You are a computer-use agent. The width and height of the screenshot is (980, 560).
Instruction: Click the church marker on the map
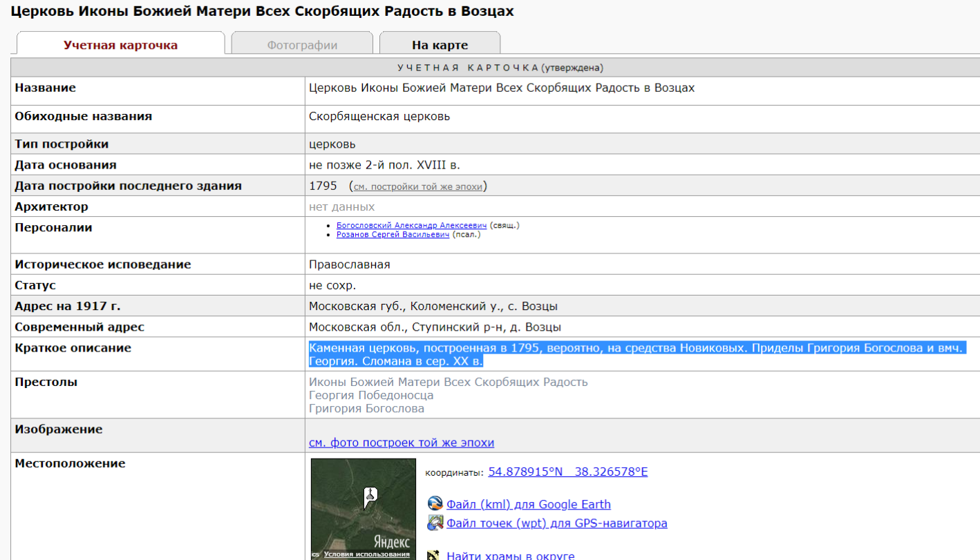tap(370, 495)
